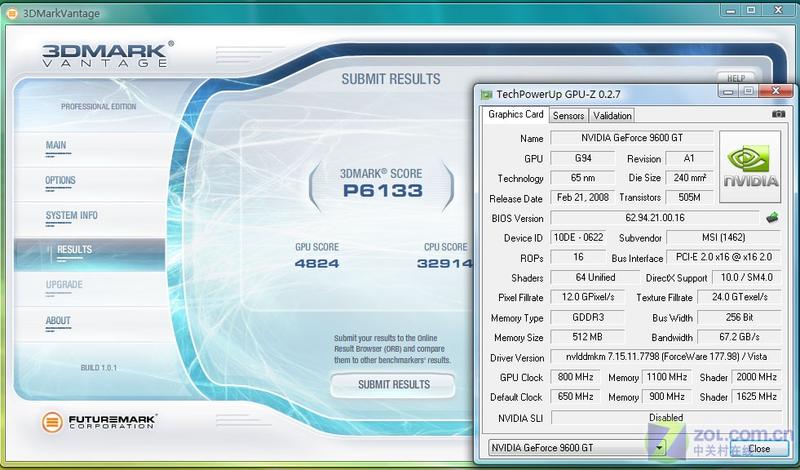
Task: Click the Shaders field 64 Unified
Action: pos(595,277)
